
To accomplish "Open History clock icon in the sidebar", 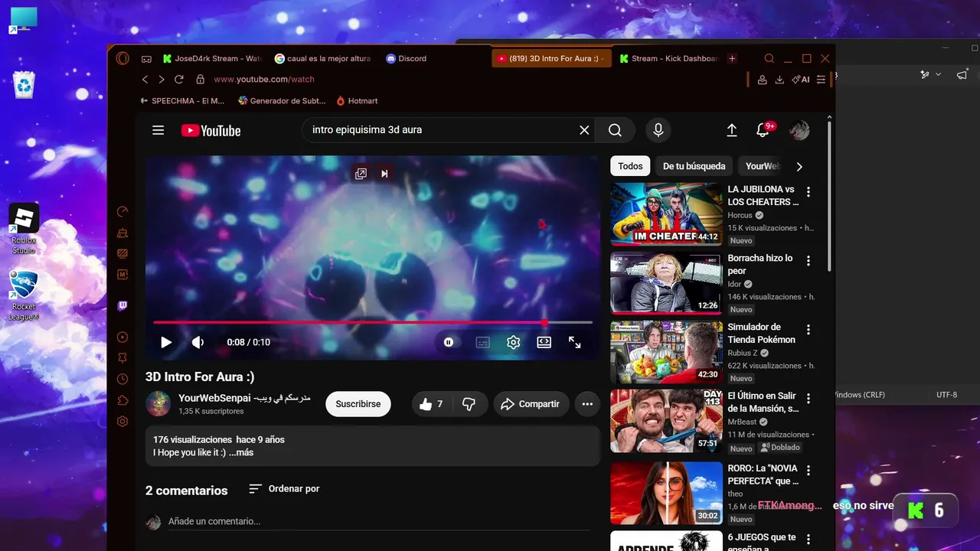I will click(122, 380).
